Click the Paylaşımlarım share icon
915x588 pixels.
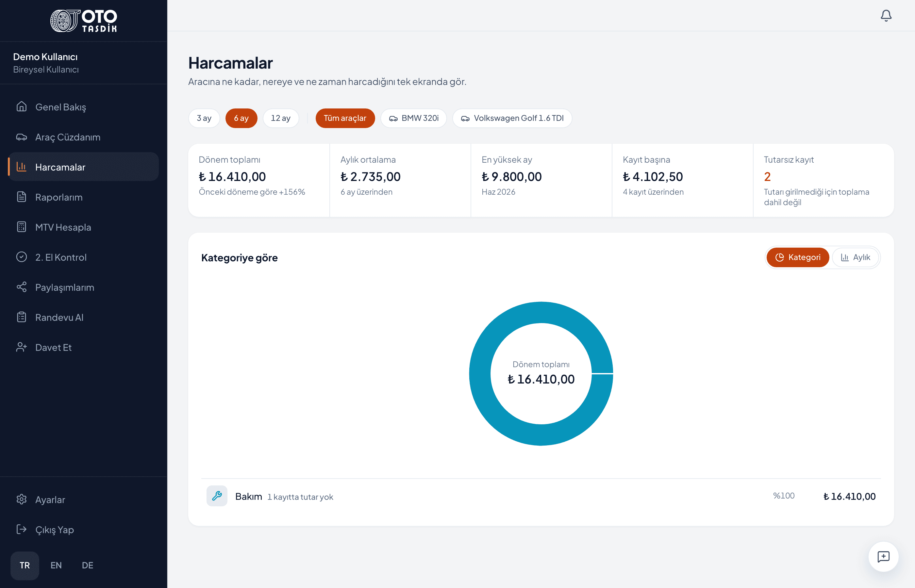21,287
